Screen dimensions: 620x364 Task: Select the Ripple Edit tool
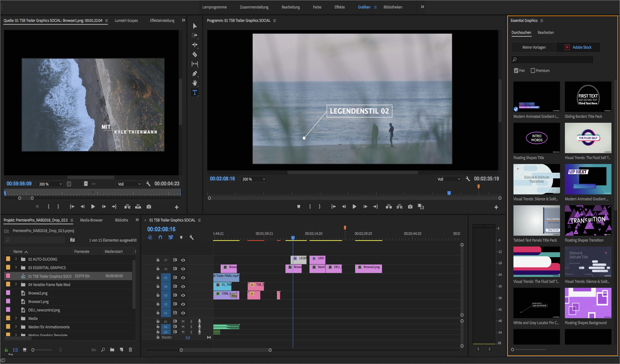click(195, 45)
